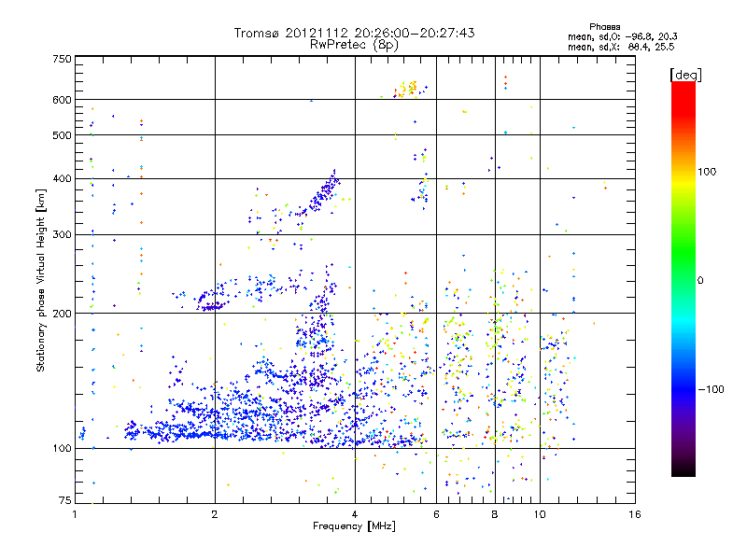Click the y-axis tick label '600'
The width and height of the screenshot is (747, 560).
click(62, 100)
